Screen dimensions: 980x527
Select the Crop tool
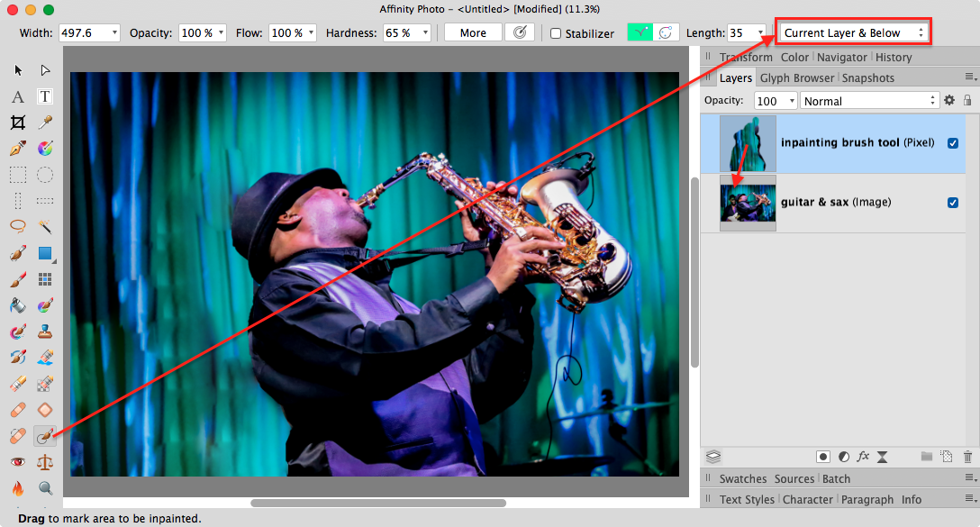pos(17,122)
